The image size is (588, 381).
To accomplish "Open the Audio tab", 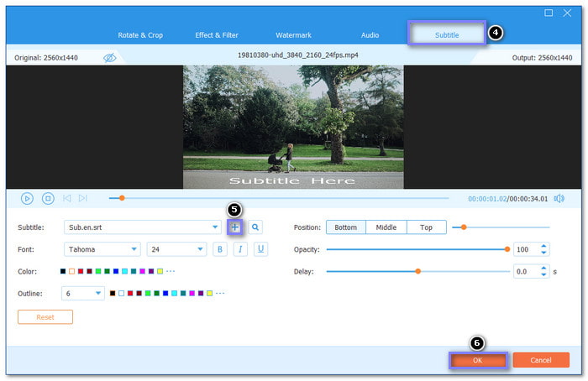I will (x=370, y=35).
